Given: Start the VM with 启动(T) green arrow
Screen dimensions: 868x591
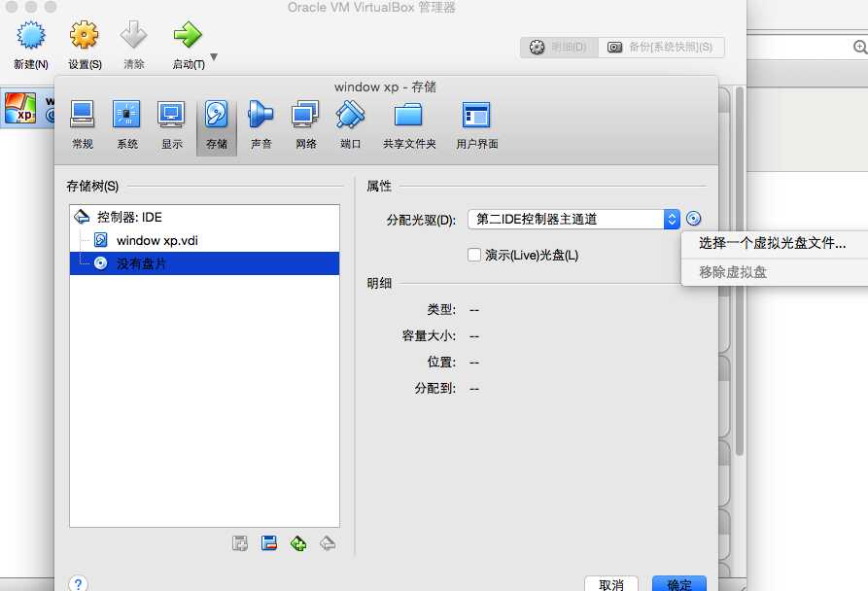Looking at the screenshot, I should [x=188, y=35].
